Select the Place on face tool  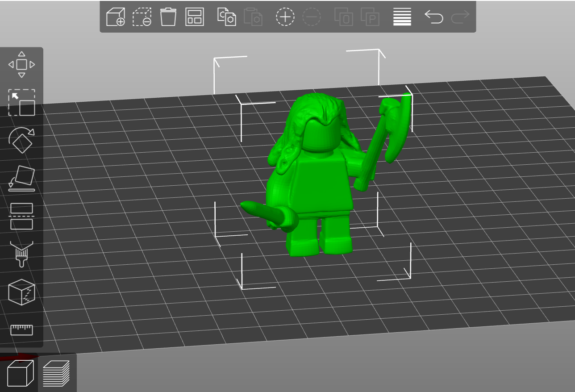coord(21,178)
